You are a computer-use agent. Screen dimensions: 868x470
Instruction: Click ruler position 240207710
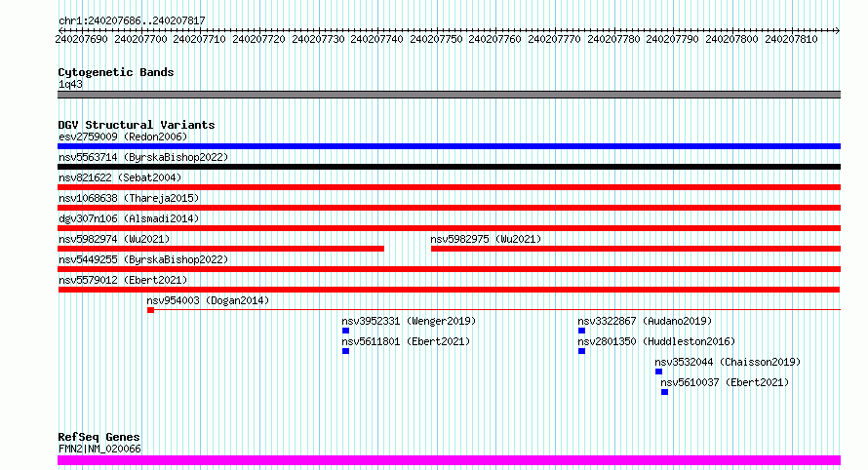(x=199, y=39)
